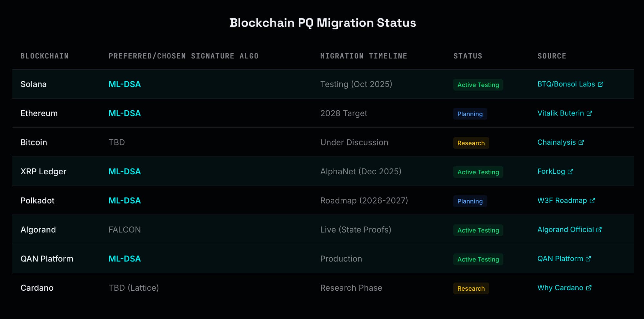Click external link icon in QAN Platform source

[x=588, y=259]
